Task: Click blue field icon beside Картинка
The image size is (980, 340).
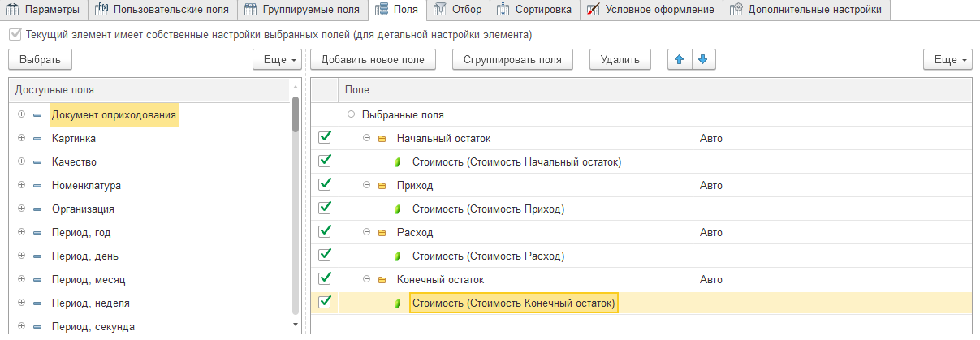Action: tap(37, 139)
